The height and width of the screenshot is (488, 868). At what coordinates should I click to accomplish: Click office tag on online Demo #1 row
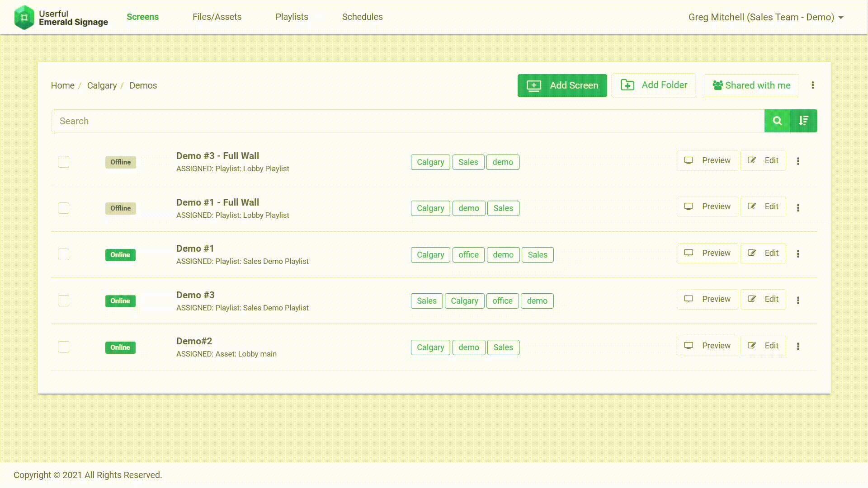click(x=468, y=255)
